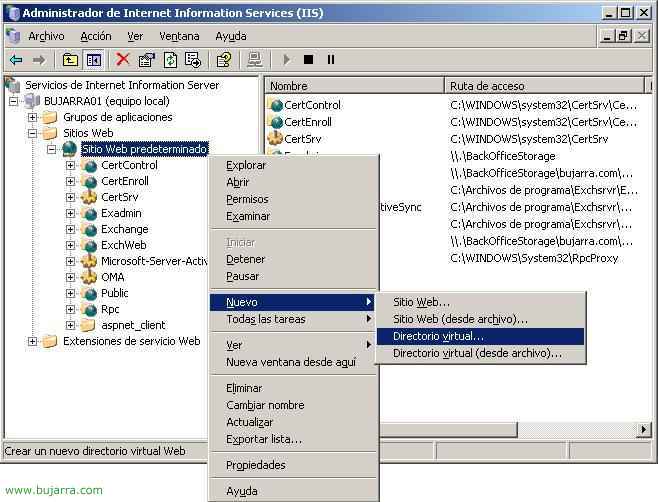Click Detener in the context menu
The image size is (658, 502).
click(245, 259)
